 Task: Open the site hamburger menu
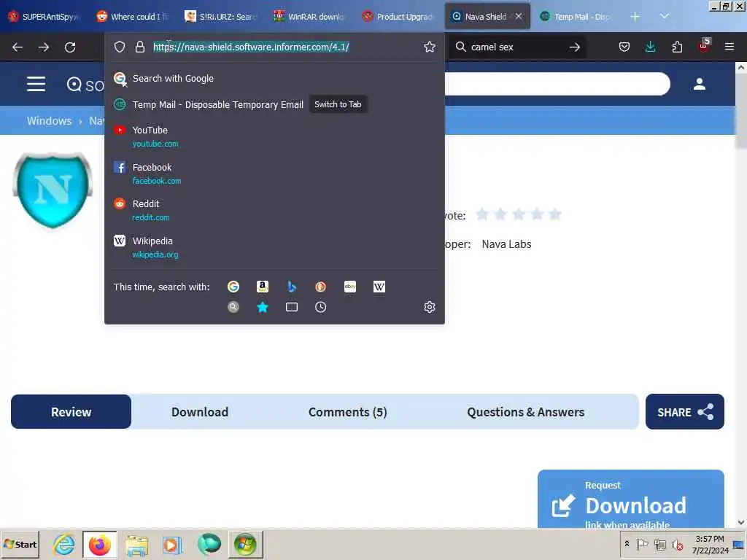pyautogui.click(x=36, y=85)
